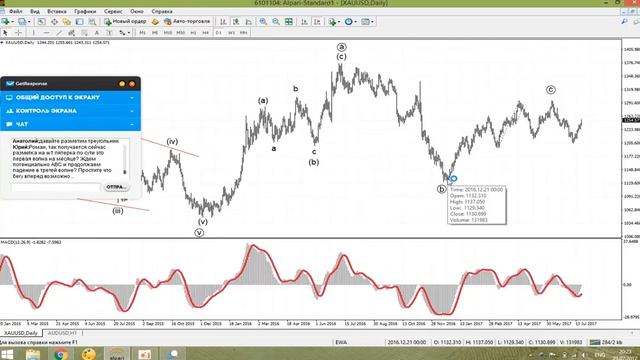This screenshot has width=640, height=360.
Task: Expand the Periods dropdown arrow
Action: (356, 22)
